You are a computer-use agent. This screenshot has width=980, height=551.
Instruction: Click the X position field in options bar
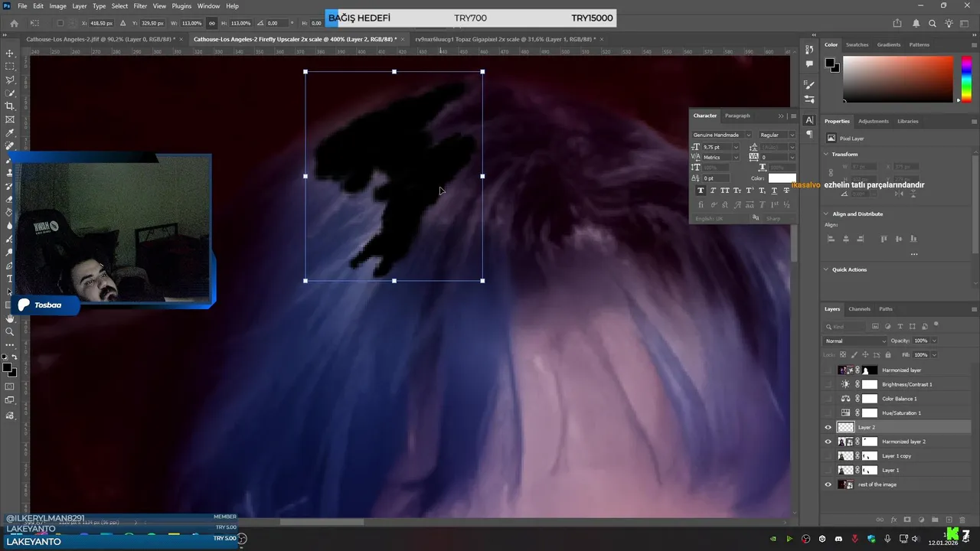(101, 23)
